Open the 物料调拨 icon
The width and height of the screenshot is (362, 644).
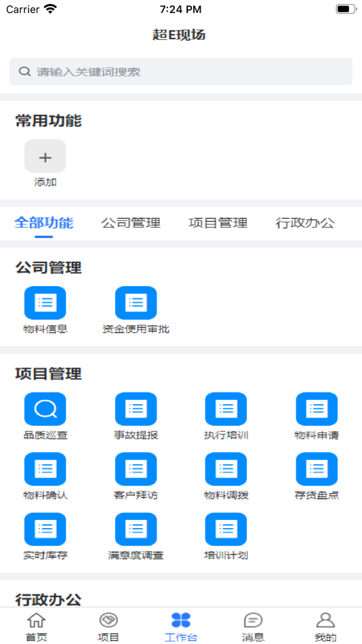[226, 469]
